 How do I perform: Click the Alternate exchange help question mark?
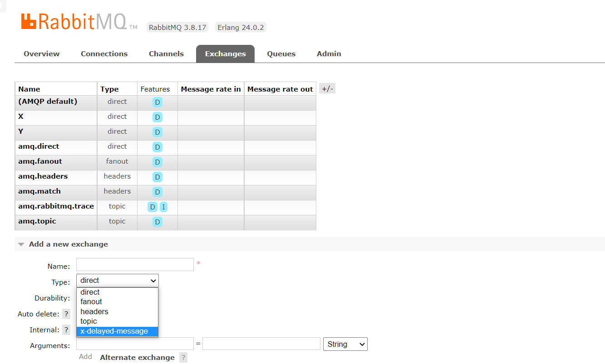[183, 358]
